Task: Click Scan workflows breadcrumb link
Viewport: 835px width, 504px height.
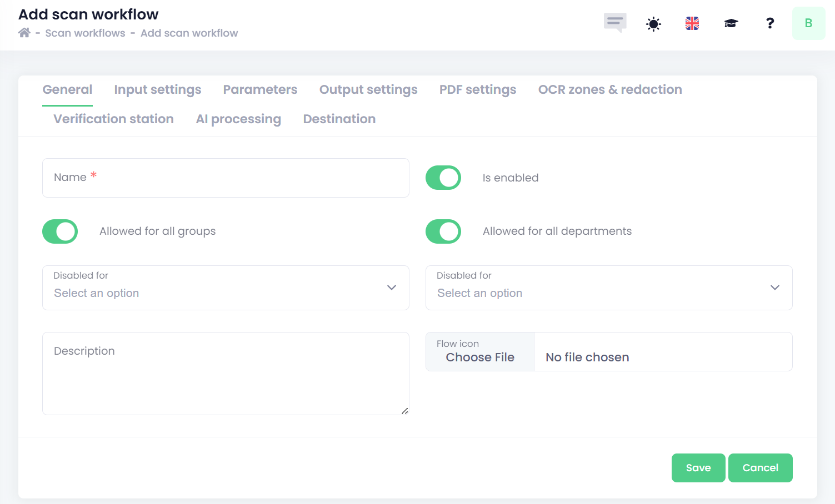Action: [85, 33]
